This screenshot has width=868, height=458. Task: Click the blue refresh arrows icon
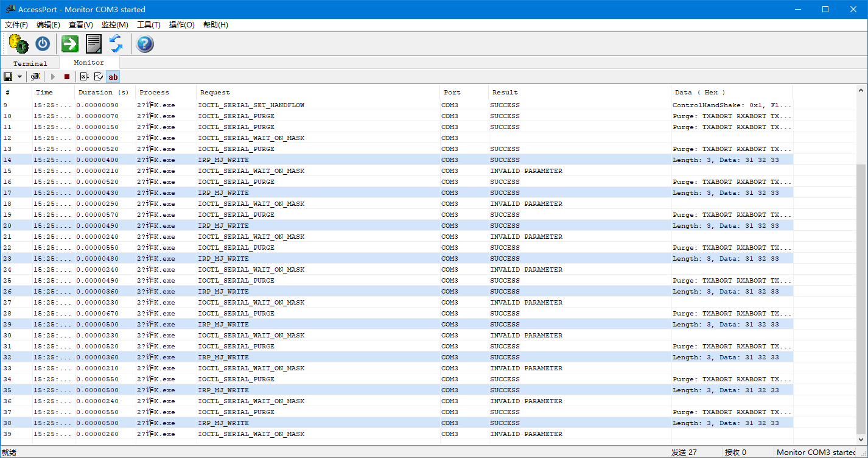click(116, 44)
